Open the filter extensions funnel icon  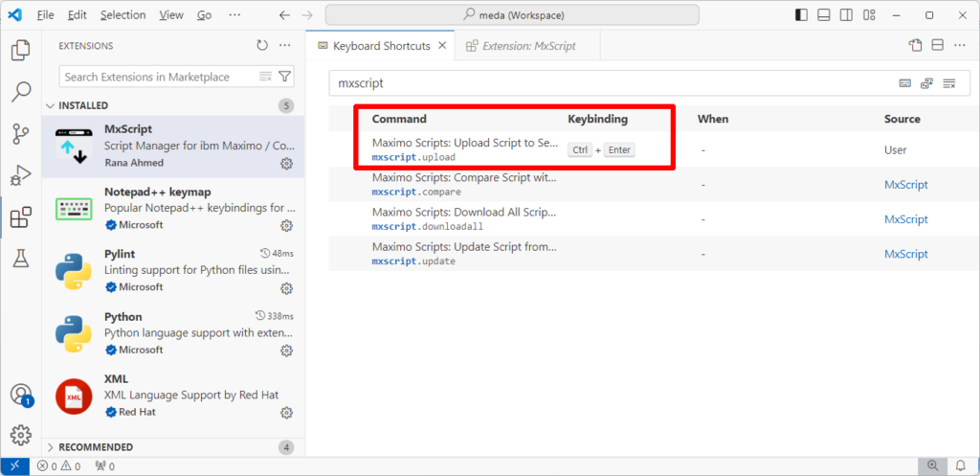pos(284,77)
